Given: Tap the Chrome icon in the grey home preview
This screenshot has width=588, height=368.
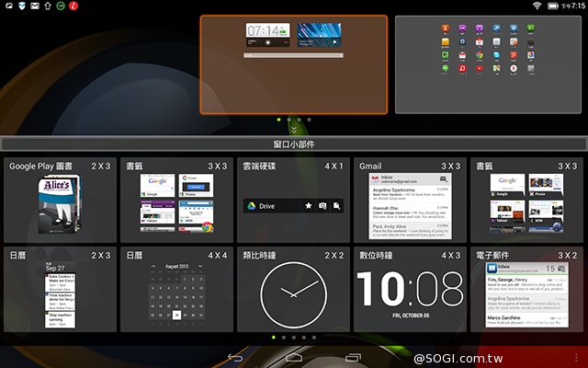Looking at the screenshot, I should (480, 55).
